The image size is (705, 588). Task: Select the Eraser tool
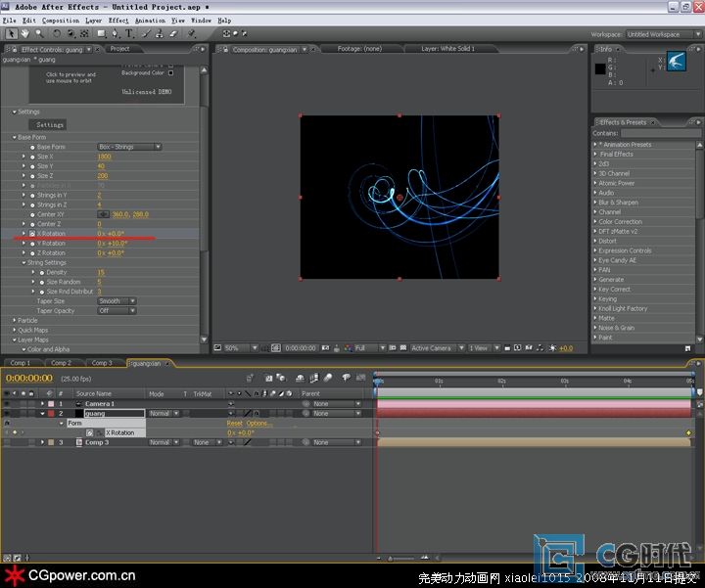tap(173, 33)
